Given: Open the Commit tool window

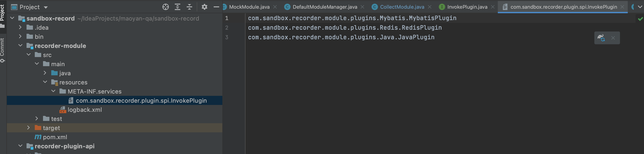Looking at the screenshot, I should [x=3, y=50].
